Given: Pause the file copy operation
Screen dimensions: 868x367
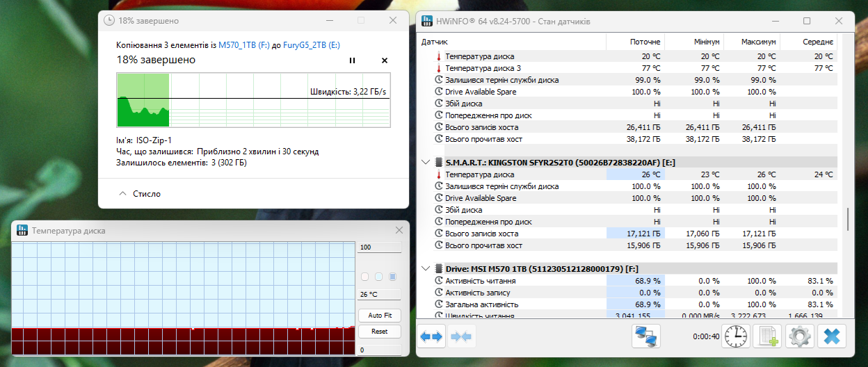Looking at the screenshot, I should (x=352, y=60).
